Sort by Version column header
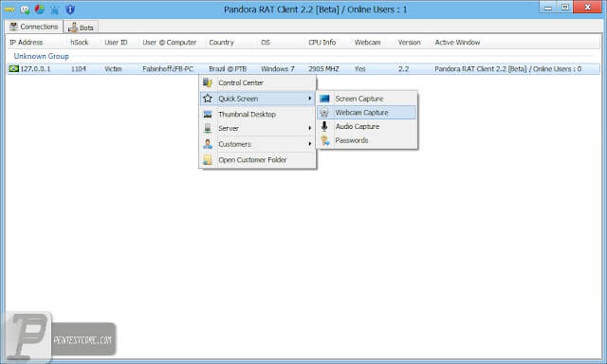 tap(409, 43)
